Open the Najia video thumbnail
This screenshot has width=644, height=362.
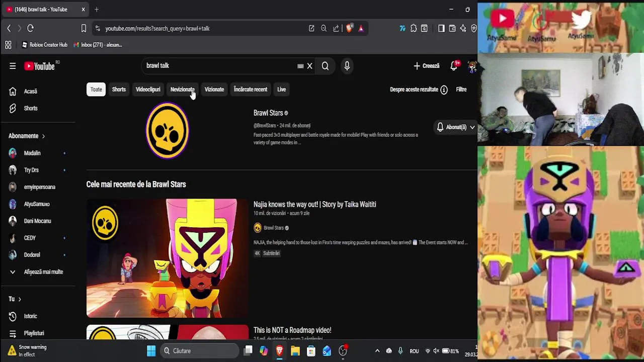(168, 258)
